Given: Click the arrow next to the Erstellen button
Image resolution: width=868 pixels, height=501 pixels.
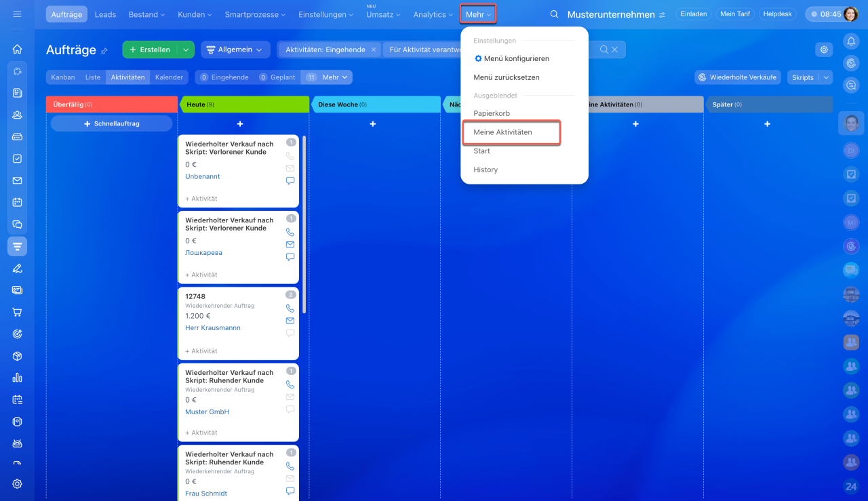Looking at the screenshot, I should [186, 49].
